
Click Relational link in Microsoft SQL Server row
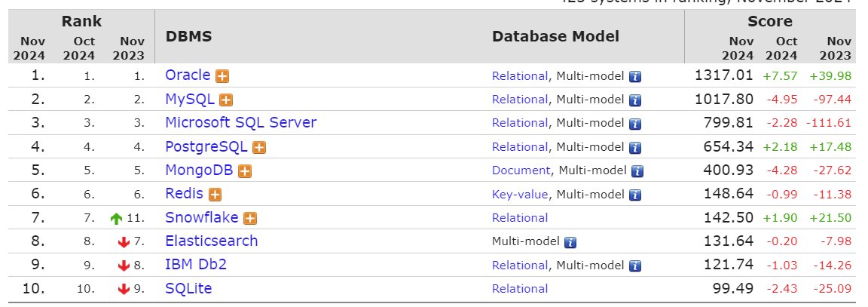tap(520, 124)
